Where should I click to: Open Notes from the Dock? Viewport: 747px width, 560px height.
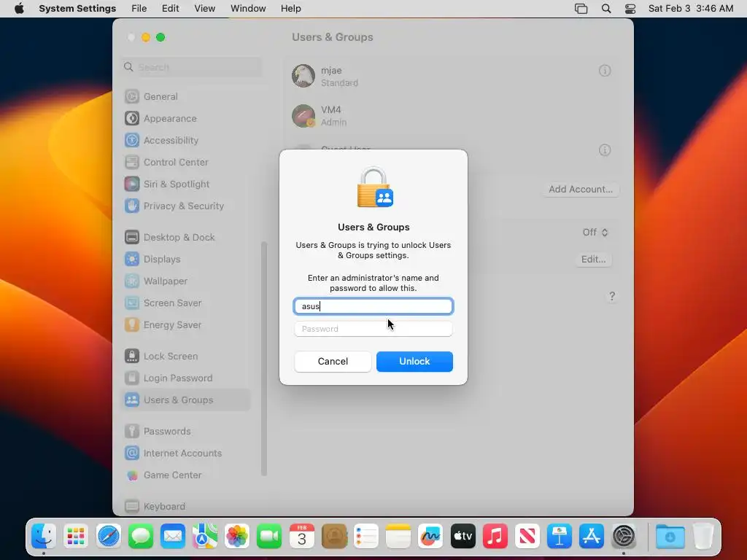(398, 537)
